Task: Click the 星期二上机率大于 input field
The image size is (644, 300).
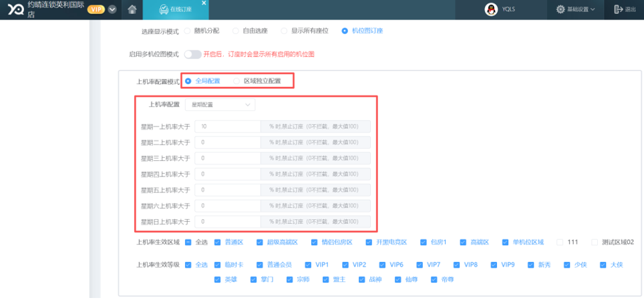Action: click(228, 142)
